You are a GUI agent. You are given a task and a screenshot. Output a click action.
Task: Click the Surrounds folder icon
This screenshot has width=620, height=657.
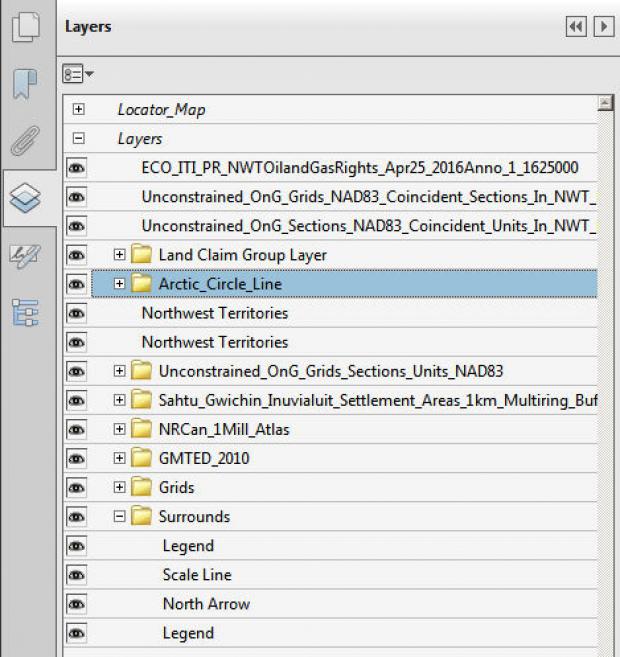141,516
